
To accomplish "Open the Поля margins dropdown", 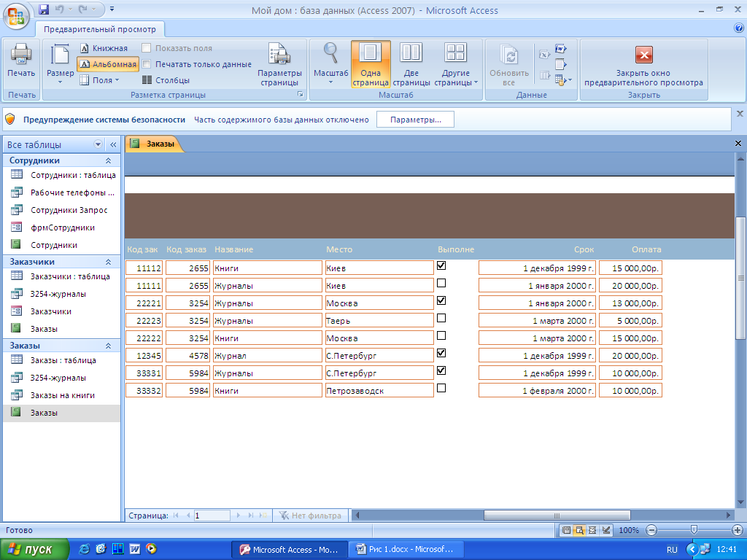I will (99, 80).
